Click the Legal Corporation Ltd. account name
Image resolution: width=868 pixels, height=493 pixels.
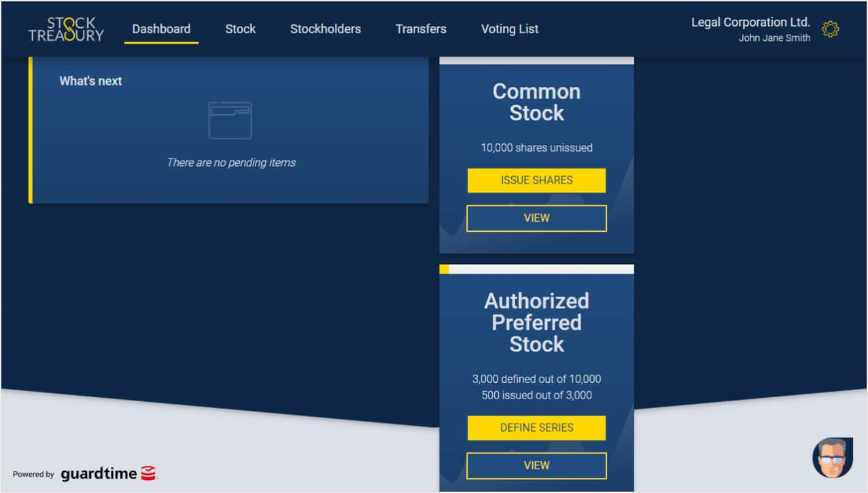point(750,22)
